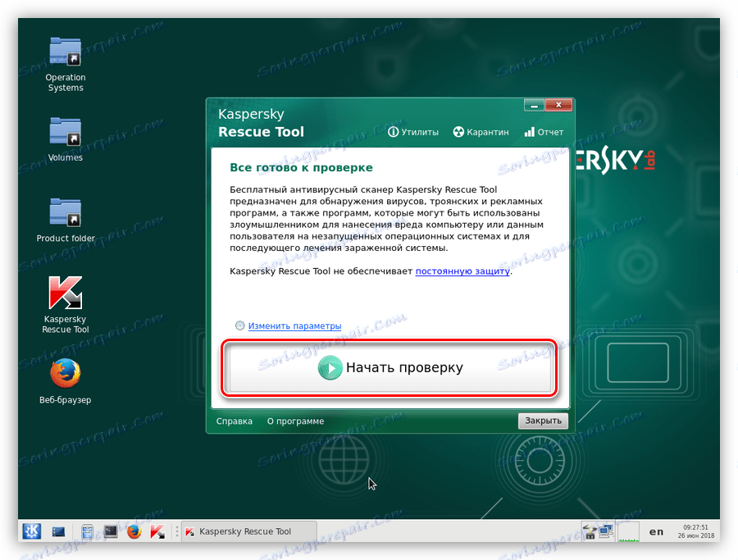Open the Operation Systems folder
The height and width of the screenshot is (560, 738).
(65, 51)
